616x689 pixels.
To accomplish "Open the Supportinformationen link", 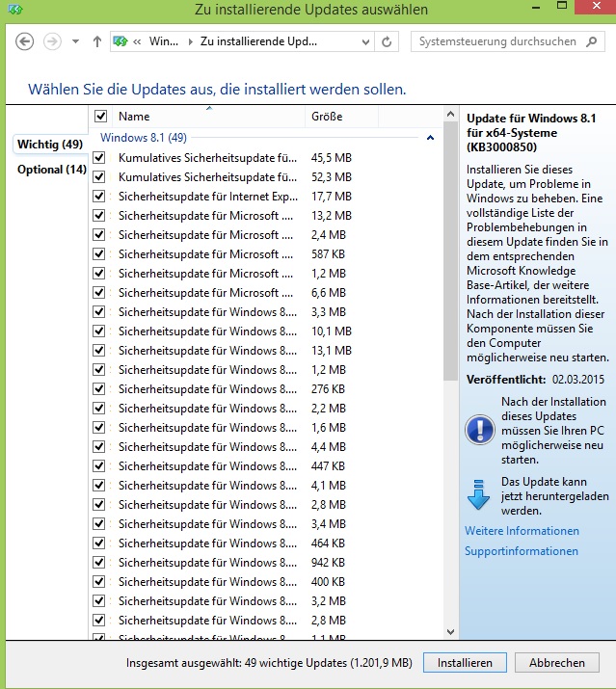I will (x=522, y=551).
